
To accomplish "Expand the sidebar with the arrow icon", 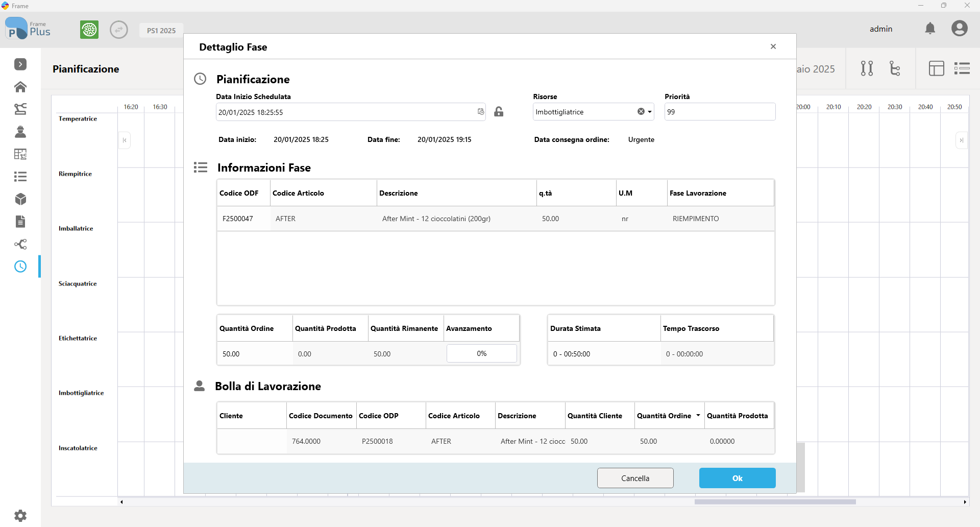I will click(20, 64).
